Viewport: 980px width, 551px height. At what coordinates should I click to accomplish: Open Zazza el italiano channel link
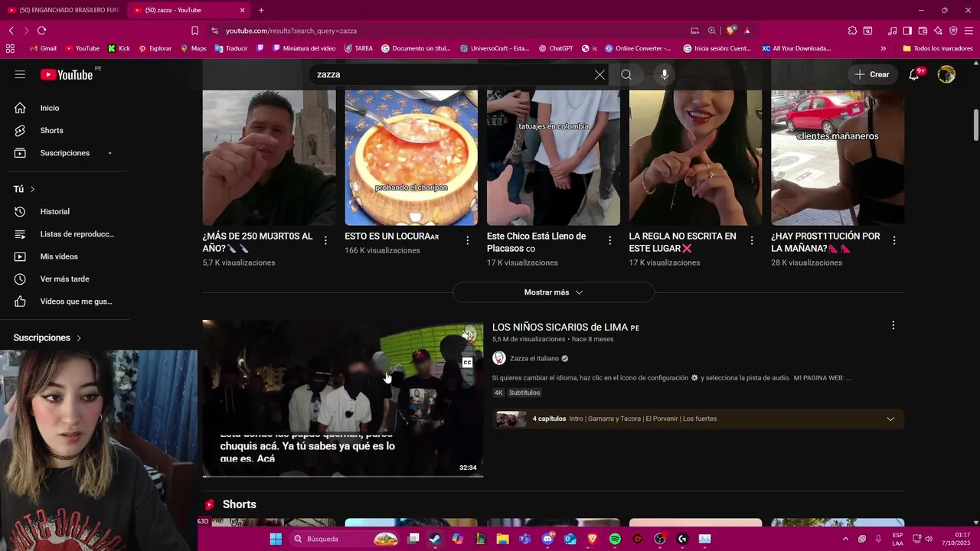click(534, 358)
